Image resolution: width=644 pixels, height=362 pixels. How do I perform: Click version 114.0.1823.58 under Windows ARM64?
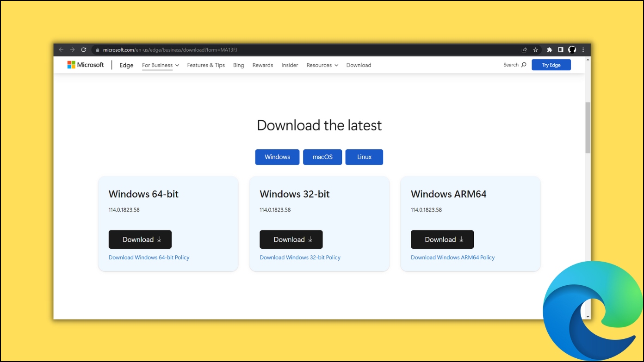pos(426,210)
